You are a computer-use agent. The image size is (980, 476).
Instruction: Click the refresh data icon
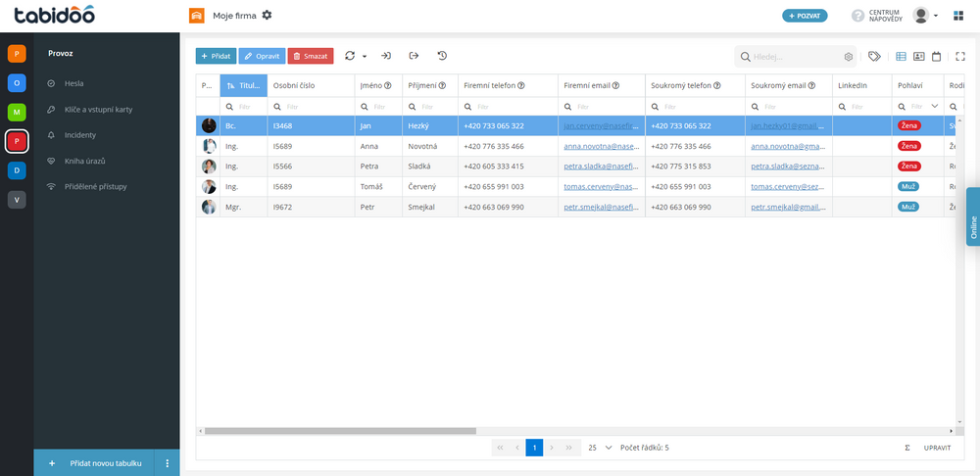pos(350,56)
